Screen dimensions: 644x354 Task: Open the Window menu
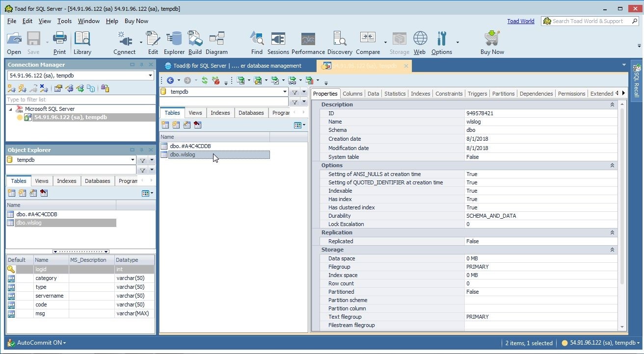(x=89, y=21)
